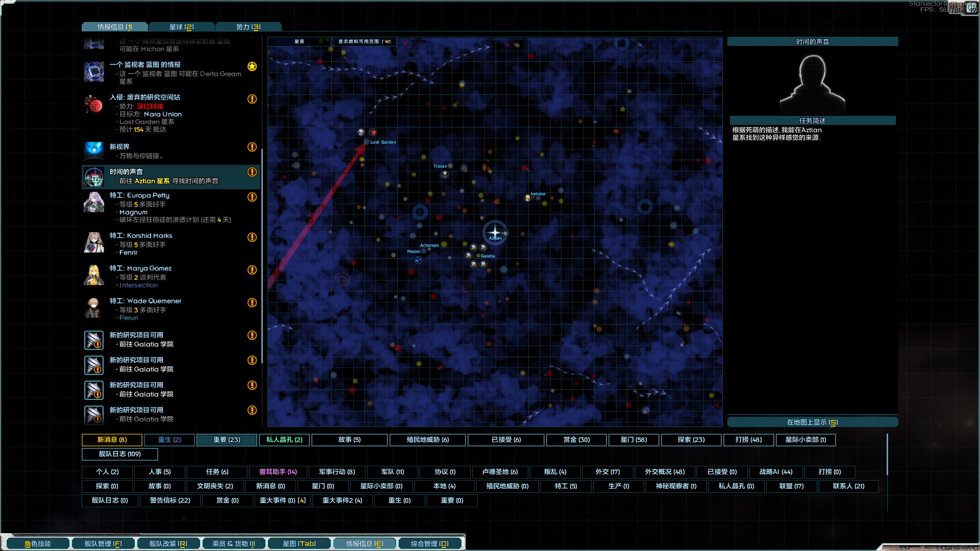Select the 时间的声音 mission icon
This screenshot has height=551, width=980.
93,177
